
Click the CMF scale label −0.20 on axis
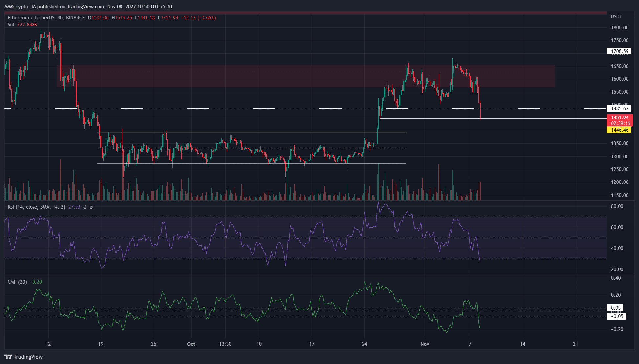click(x=617, y=329)
